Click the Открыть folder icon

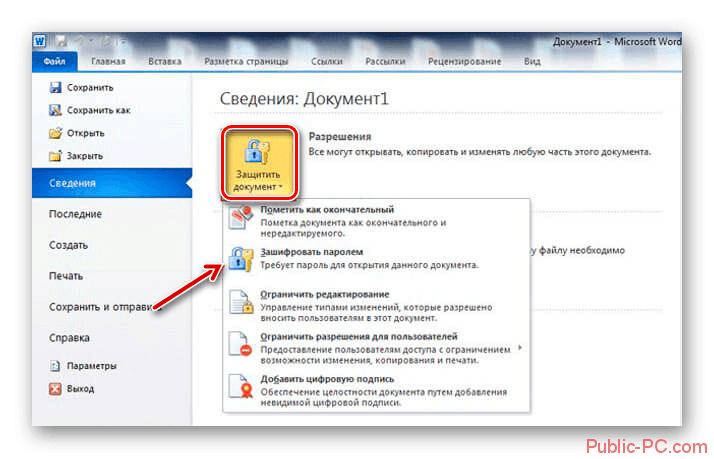[x=56, y=133]
